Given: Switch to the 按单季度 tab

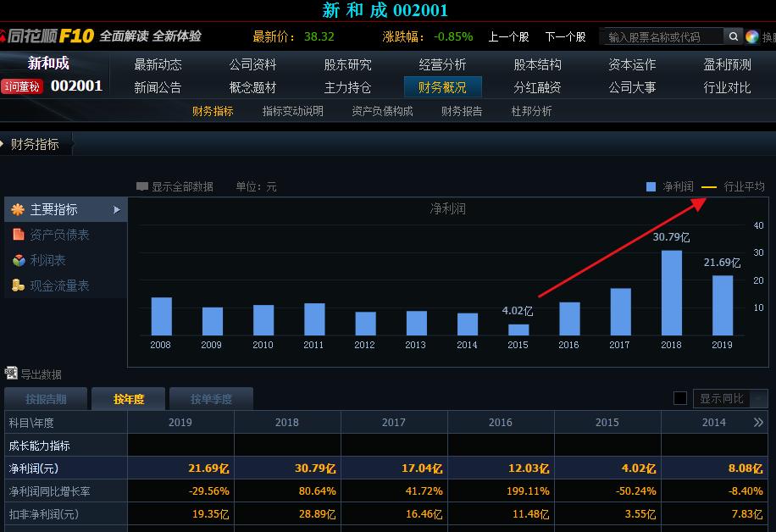Looking at the screenshot, I should click(211, 398).
